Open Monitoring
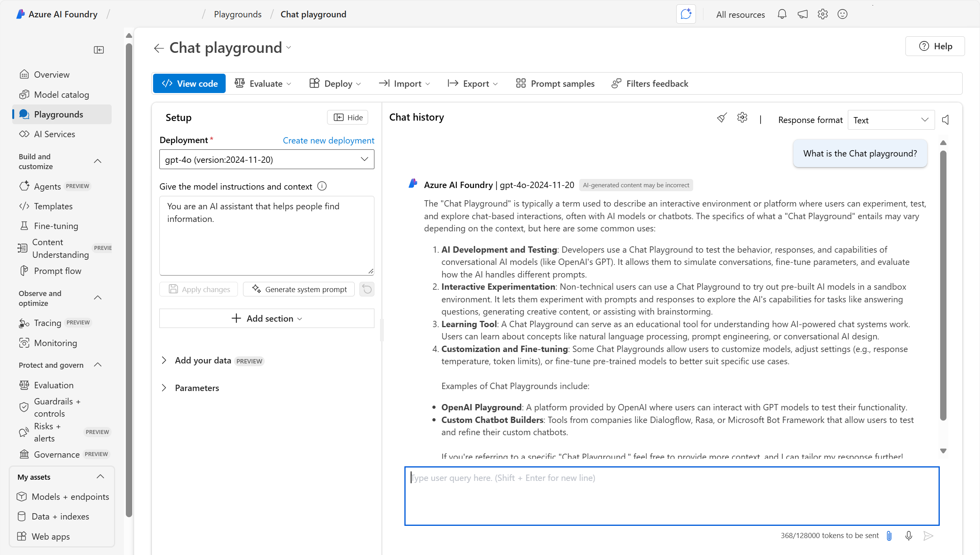 click(x=62, y=343)
